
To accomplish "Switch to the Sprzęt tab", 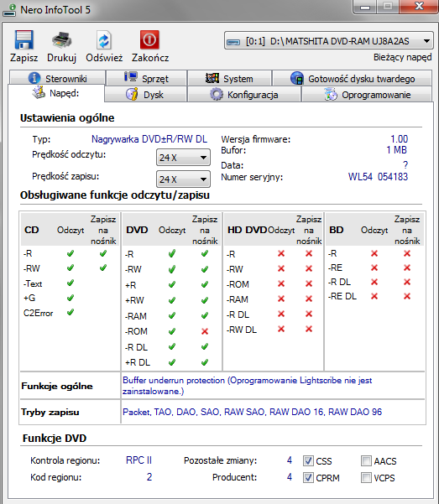I will pyautogui.click(x=146, y=78).
